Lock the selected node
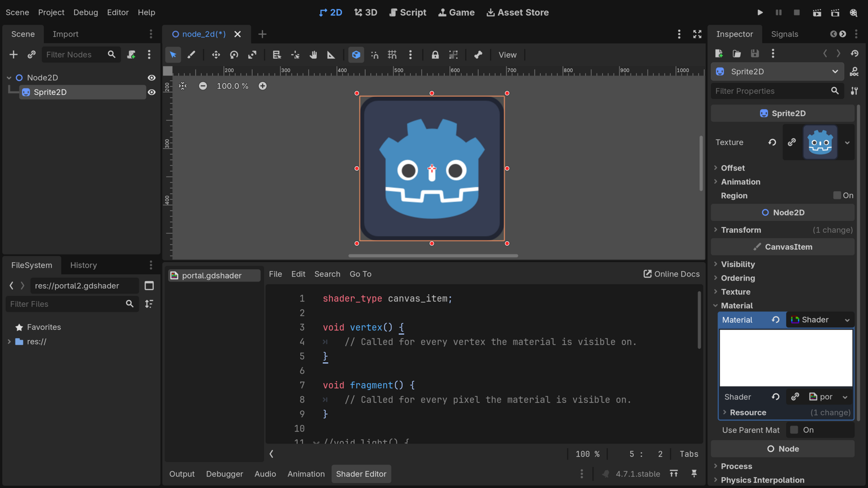 [435, 55]
